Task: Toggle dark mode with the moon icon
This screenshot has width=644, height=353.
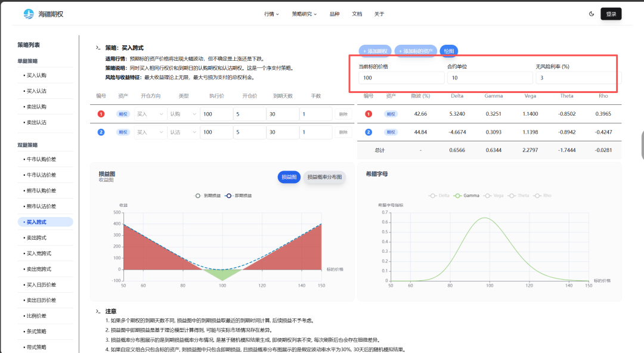Action: point(592,14)
